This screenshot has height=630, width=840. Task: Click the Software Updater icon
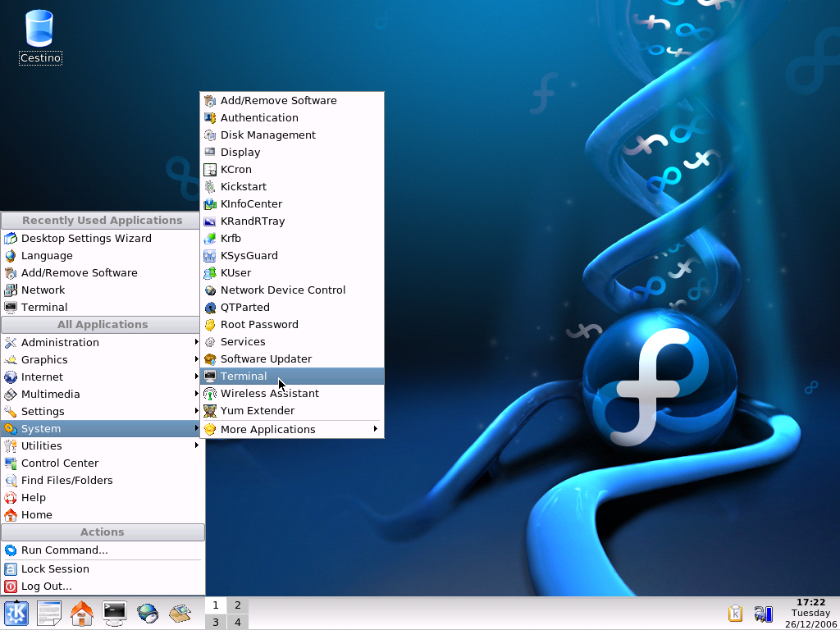pyautogui.click(x=210, y=359)
